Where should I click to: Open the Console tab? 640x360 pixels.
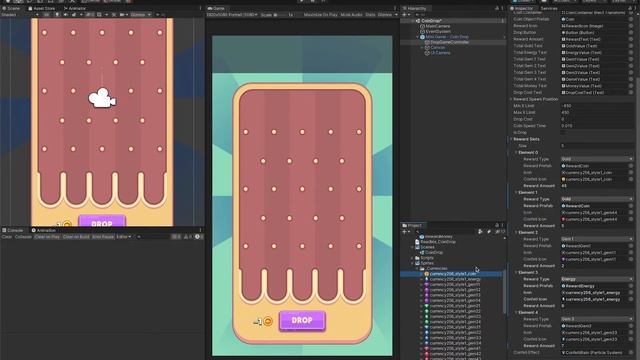click(x=13, y=231)
